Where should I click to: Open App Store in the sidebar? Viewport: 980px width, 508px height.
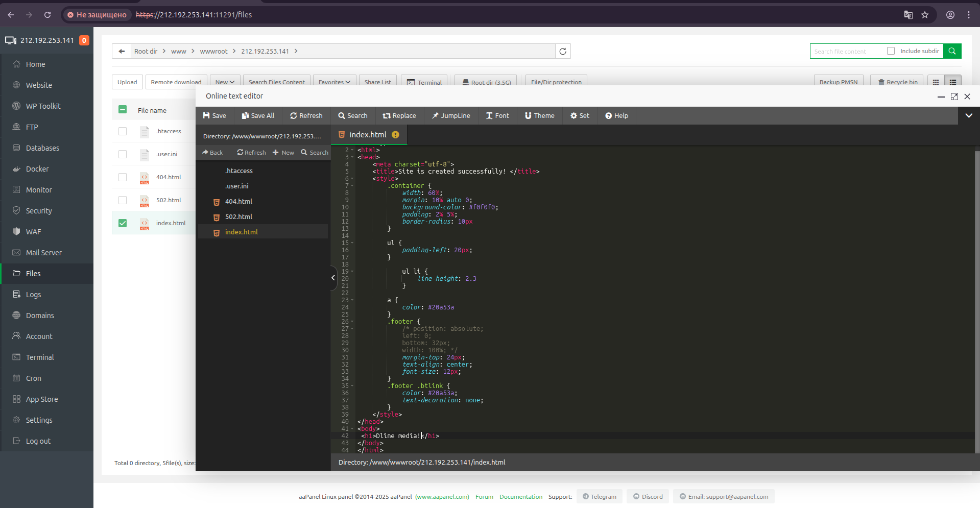pos(47,399)
